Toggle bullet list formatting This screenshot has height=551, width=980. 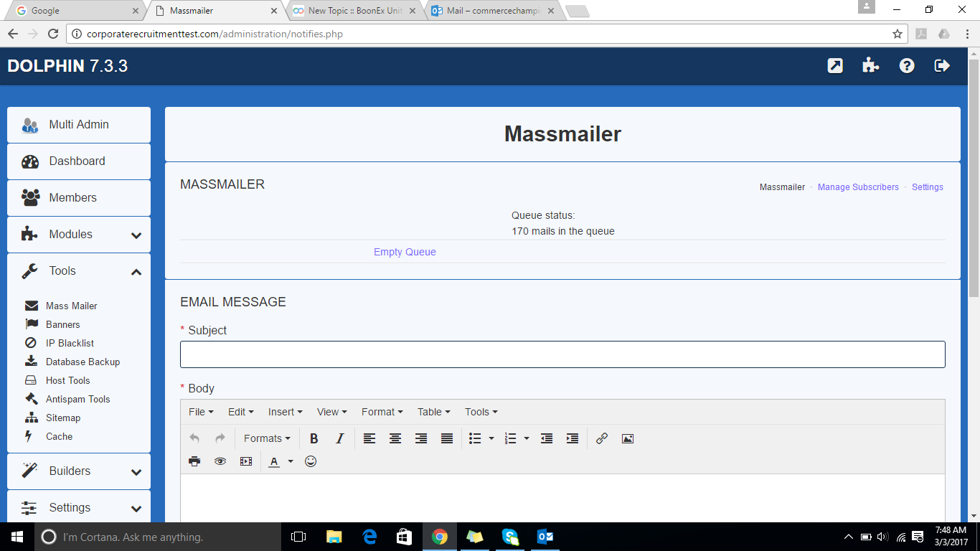(475, 438)
